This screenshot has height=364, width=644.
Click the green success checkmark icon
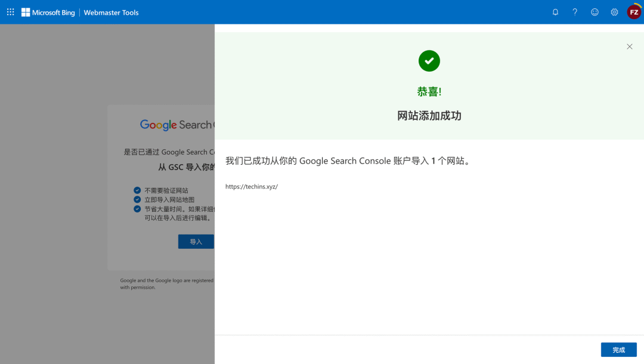click(429, 61)
